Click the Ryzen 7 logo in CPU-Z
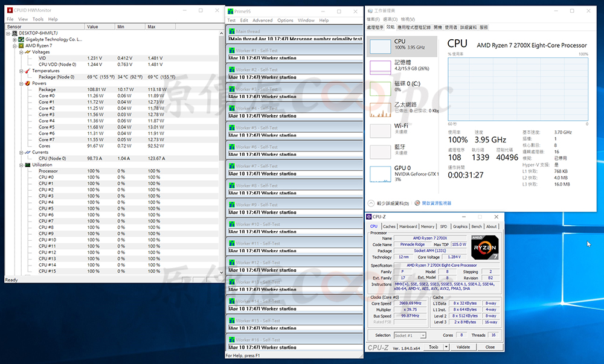This screenshot has width=604, height=364. click(x=484, y=247)
